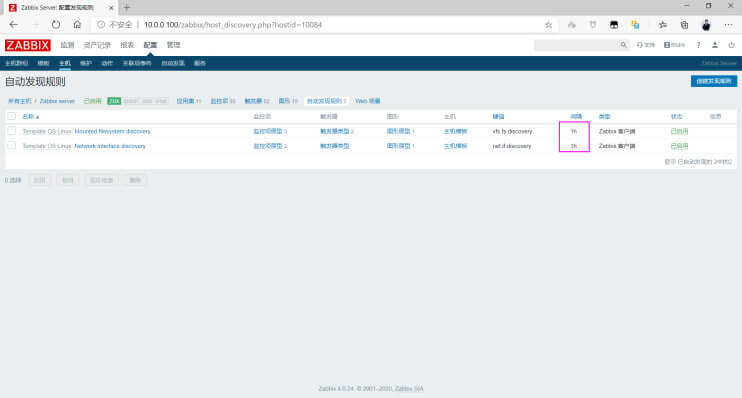Open the Mounted filesystem discovery rule
This screenshot has width=742, height=398.
pos(112,131)
